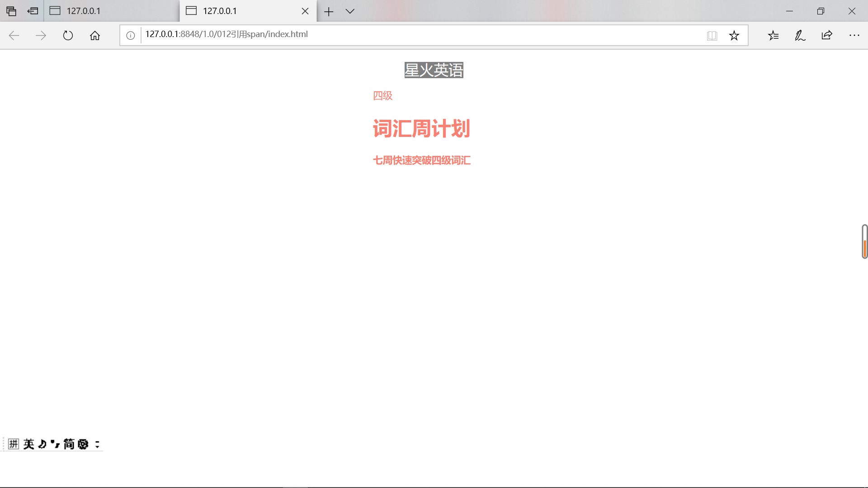Open the Settings and more ellipsis menu

point(854,35)
